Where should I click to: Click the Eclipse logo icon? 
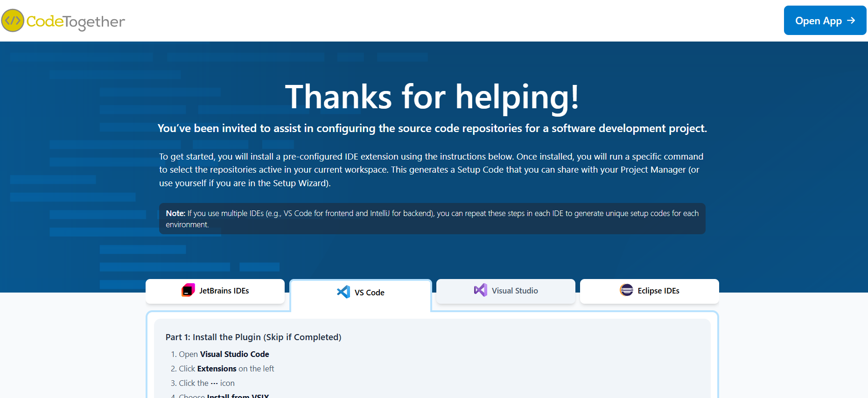pyautogui.click(x=627, y=290)
